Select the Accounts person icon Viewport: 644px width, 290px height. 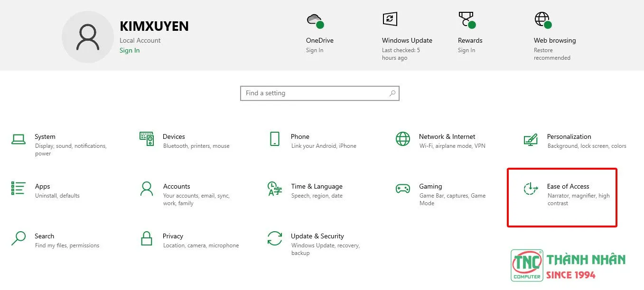pyautogui.click(x=147, y=189)
